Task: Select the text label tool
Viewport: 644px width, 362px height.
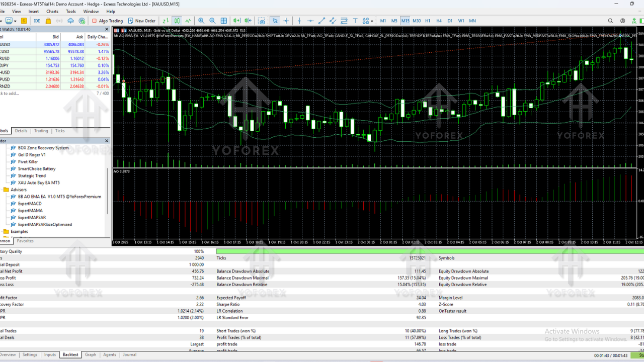Action: (x=355, y=21)
